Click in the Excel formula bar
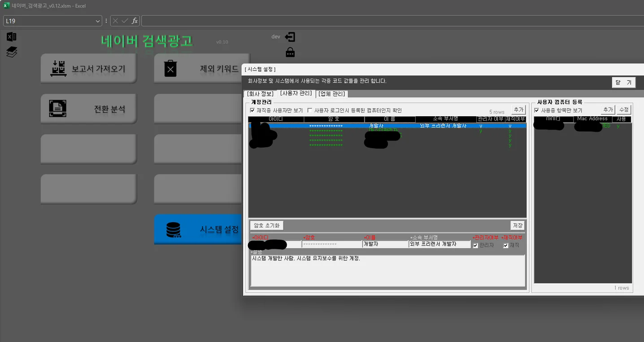The image size is (644, 342). click(x=392, y=21)
